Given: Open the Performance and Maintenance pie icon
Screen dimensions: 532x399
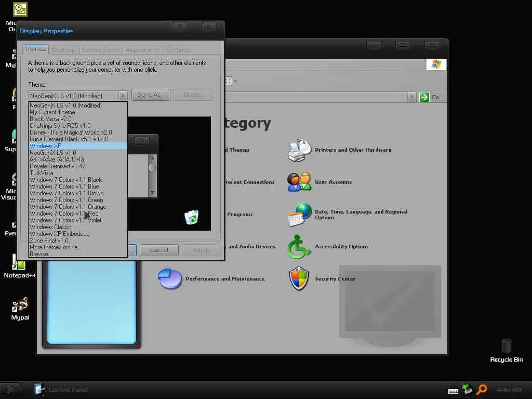Looking at the screenshot, I should 170,278.
